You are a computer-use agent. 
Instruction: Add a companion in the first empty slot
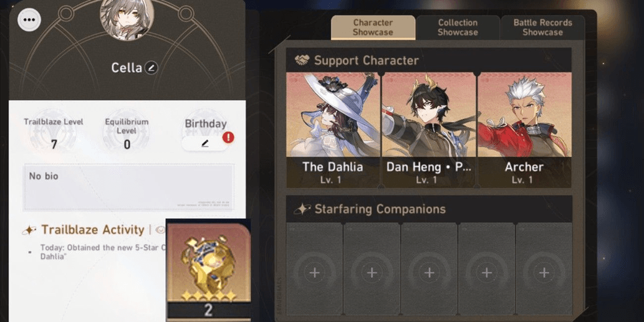tap(314, 269)
